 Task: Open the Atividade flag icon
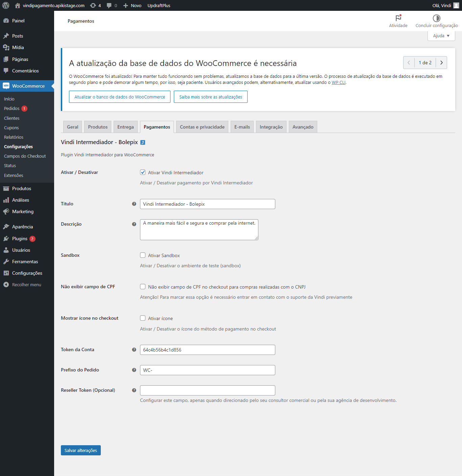398,18
